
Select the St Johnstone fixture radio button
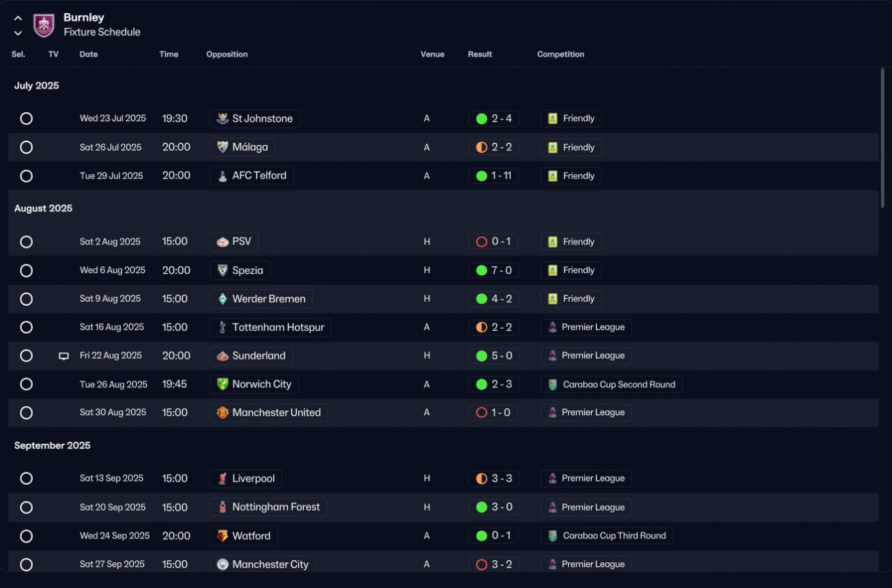(x=26, y=118)
